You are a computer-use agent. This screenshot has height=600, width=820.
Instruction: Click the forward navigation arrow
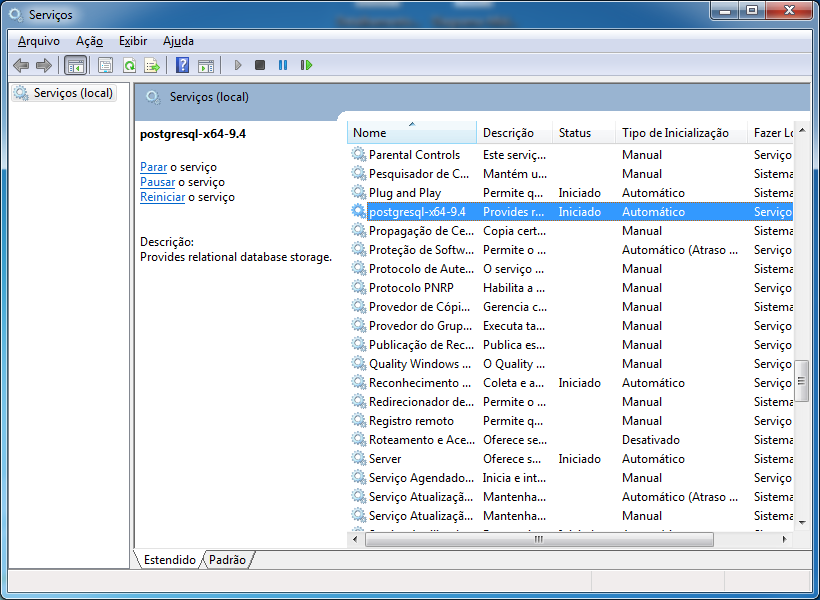(44, 65)
